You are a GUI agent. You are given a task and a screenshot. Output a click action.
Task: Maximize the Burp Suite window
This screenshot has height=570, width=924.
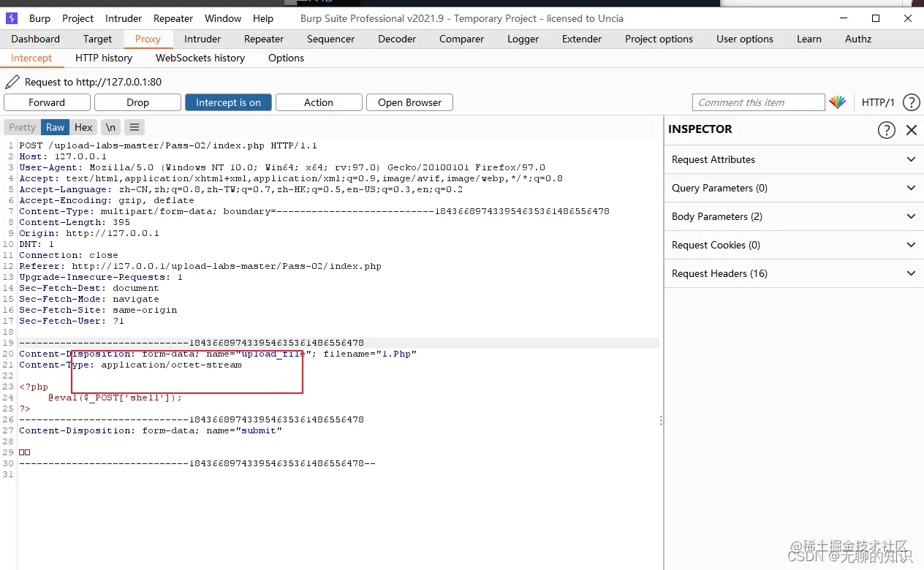[x=875, y=18]
